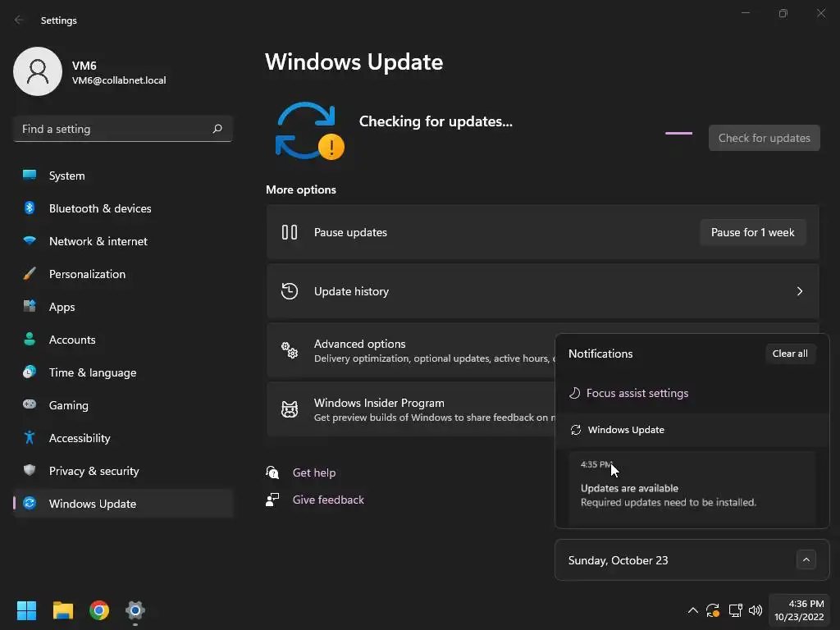Open Network & internet settings
The height and width of the screenshot is (630, 840).
pos(123,241)
